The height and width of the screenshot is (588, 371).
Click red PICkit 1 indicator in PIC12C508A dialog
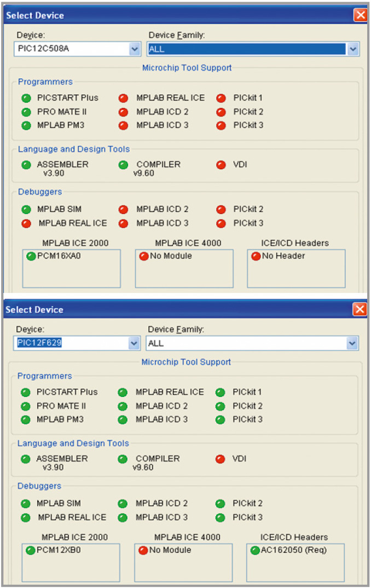tap(221, 99)
